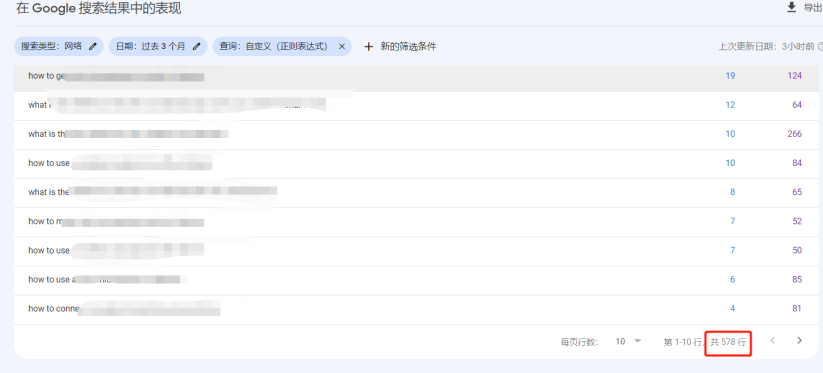Select the query row with 266 impressions
The height and width of the screenshot is (373, 823).
pos(416,134)
